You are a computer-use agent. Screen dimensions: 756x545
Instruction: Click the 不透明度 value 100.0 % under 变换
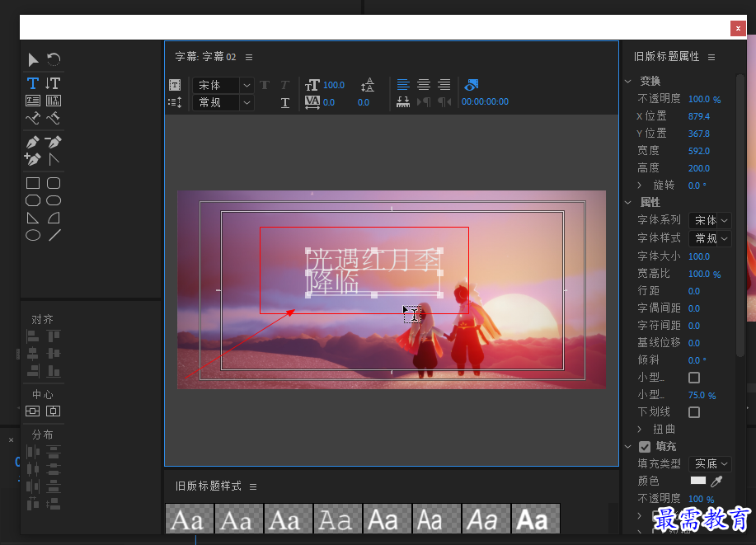(x=704, y=100)
